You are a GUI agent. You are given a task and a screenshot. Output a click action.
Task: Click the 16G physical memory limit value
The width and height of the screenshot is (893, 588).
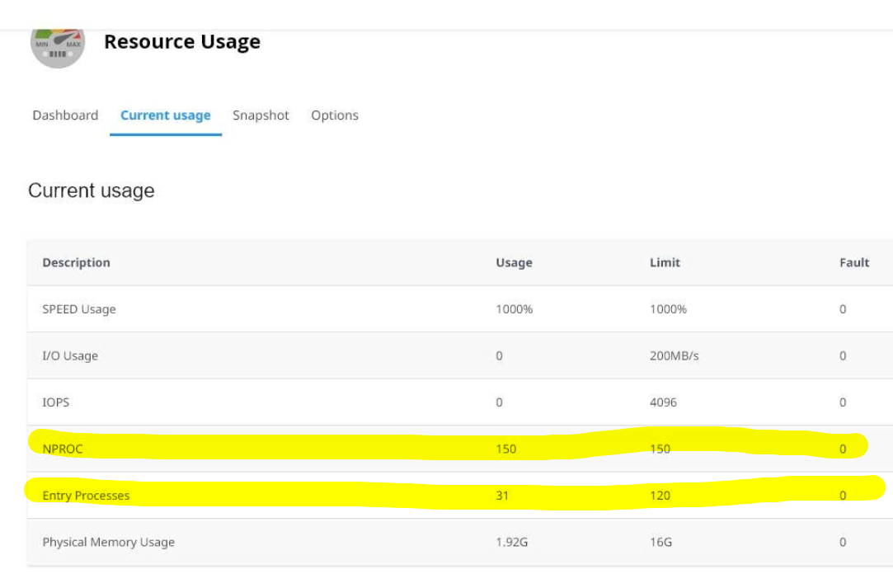[660, 543]
